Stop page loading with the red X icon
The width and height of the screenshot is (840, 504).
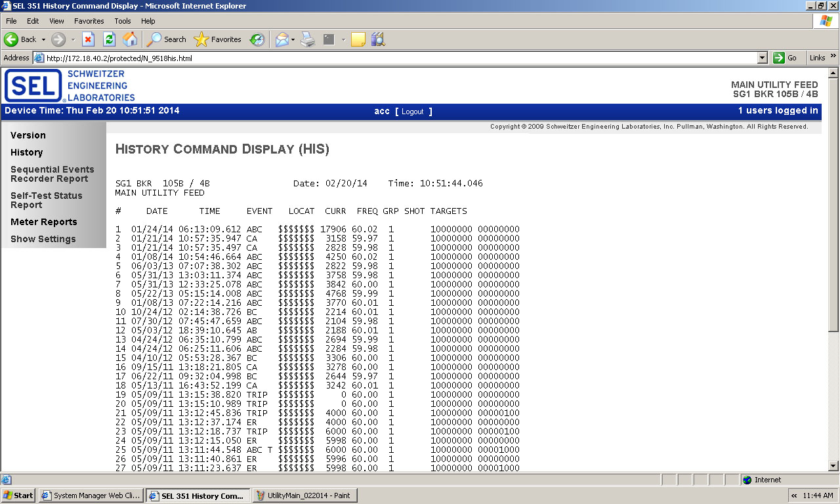[88, 39]
